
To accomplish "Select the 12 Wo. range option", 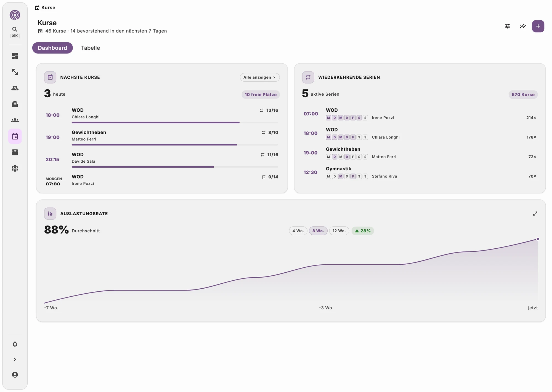I will (x=339, y=231).
